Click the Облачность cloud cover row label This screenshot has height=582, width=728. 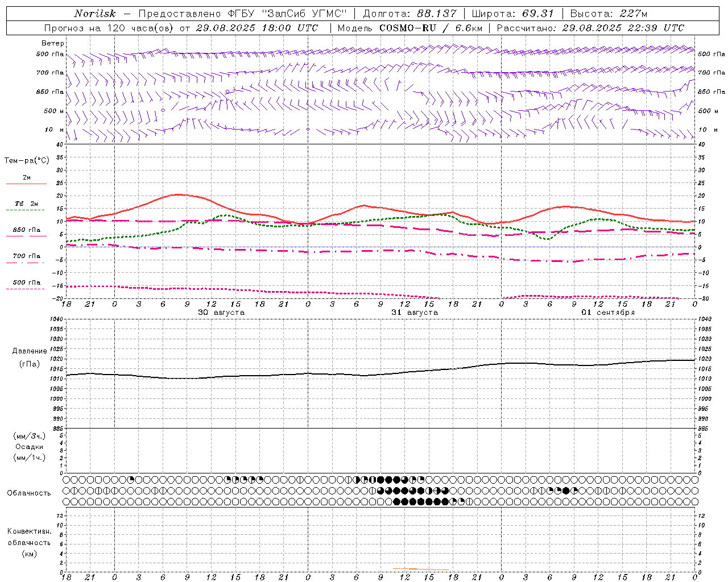(x=29, y=493)
